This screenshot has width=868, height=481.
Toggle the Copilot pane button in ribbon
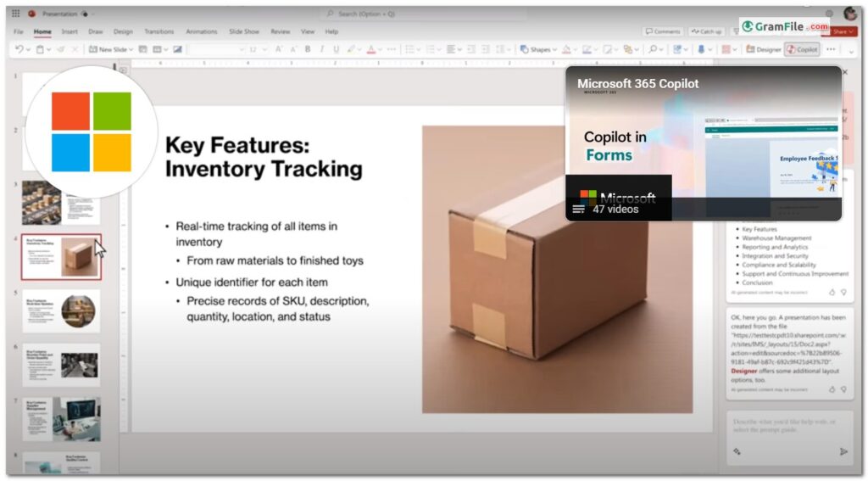pyautogui.click(x=802, y=49)
